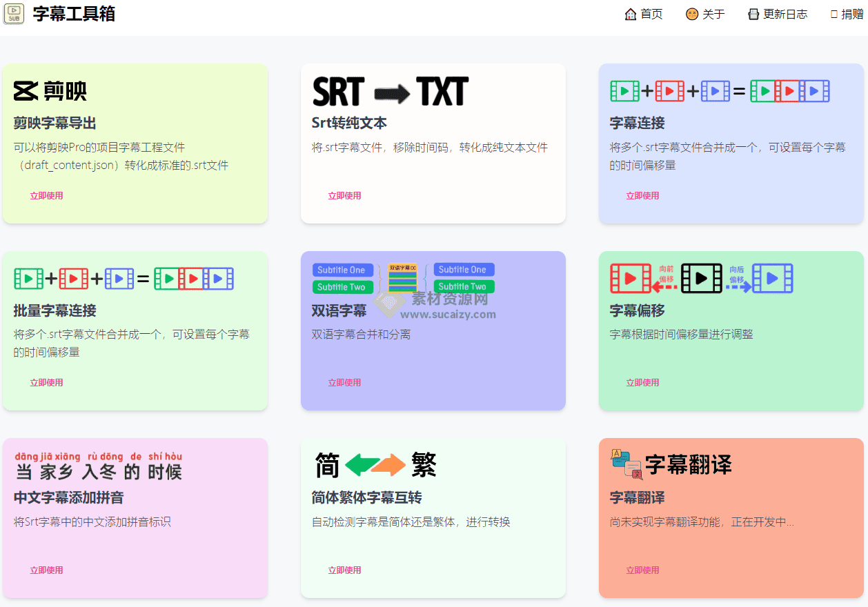Click 立即使用 on the 简体繁体字幕互转 card
The height and width of the screenshot is (607, 868).
[344, 570]
